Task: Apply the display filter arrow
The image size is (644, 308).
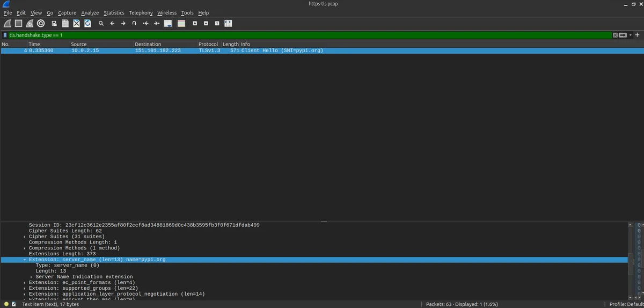Action: [623, 35]
